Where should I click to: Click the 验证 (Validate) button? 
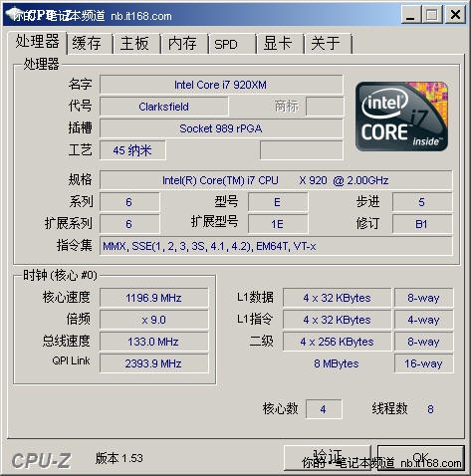point(328,458)
